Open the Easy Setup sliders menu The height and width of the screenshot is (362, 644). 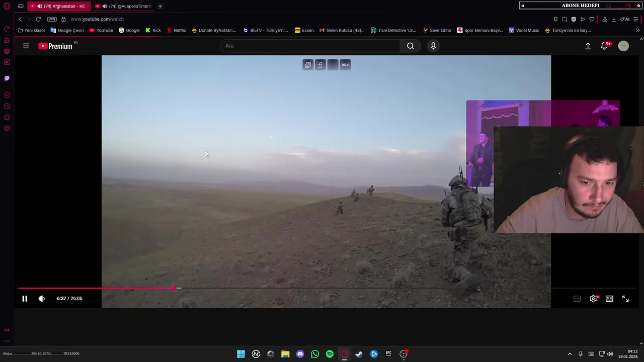(636, 19)
